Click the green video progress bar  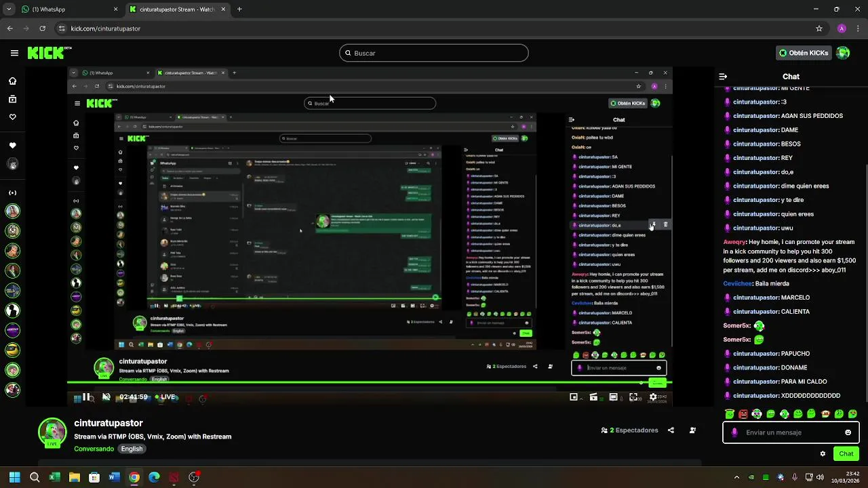[x=370, y=383]
